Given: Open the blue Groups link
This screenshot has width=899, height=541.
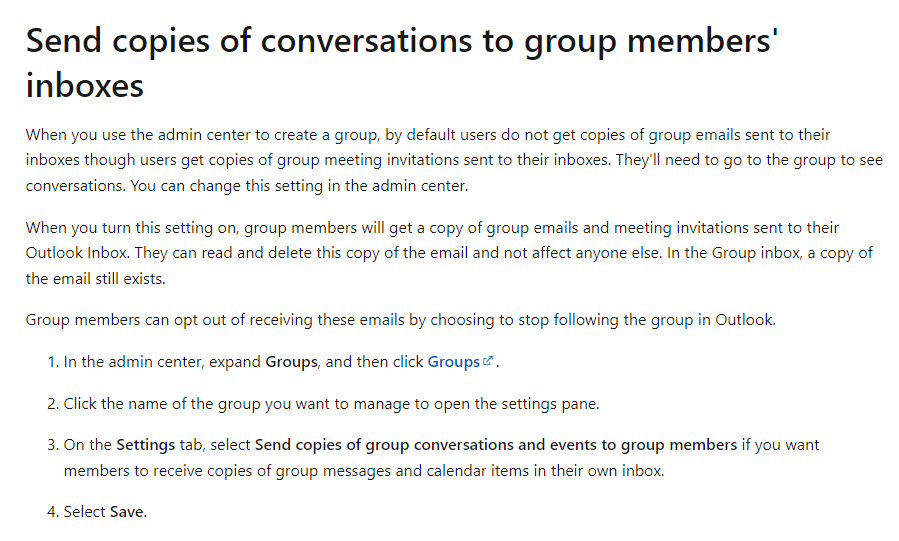Looking at the screenshot, I should (454, 362).
